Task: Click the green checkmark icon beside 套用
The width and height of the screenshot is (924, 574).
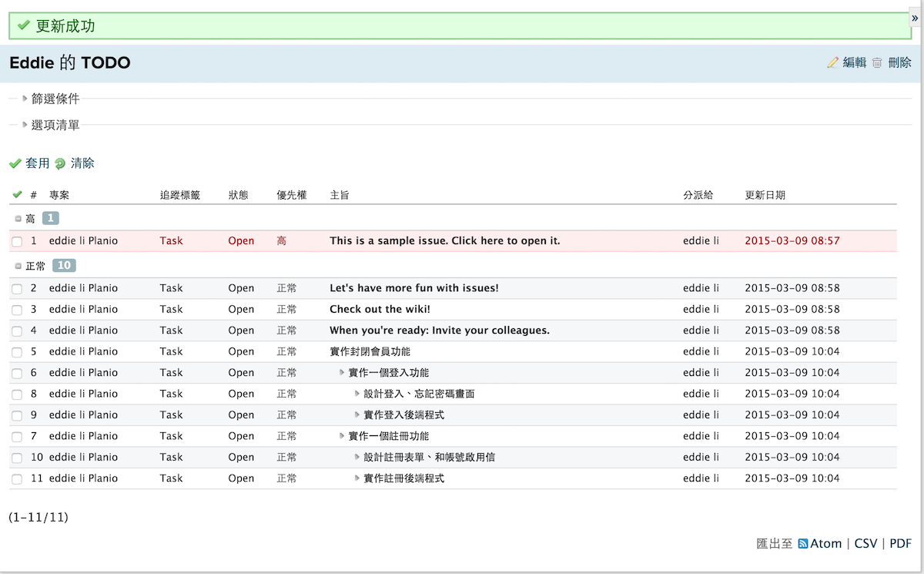Action: tap(15, 163)
